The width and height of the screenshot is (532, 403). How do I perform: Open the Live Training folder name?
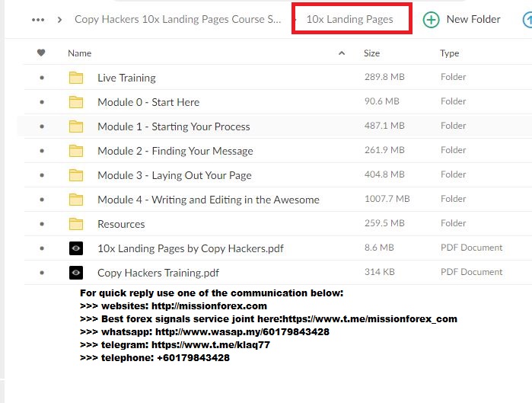tap(126, 78)
